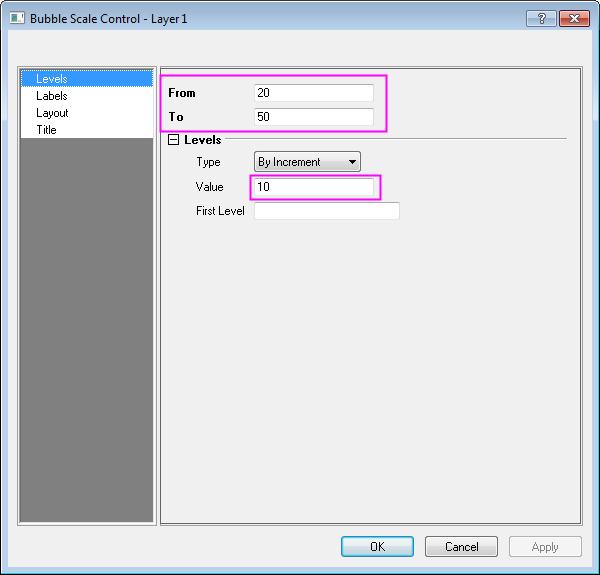Switch to the Layout page

[53, 113]
